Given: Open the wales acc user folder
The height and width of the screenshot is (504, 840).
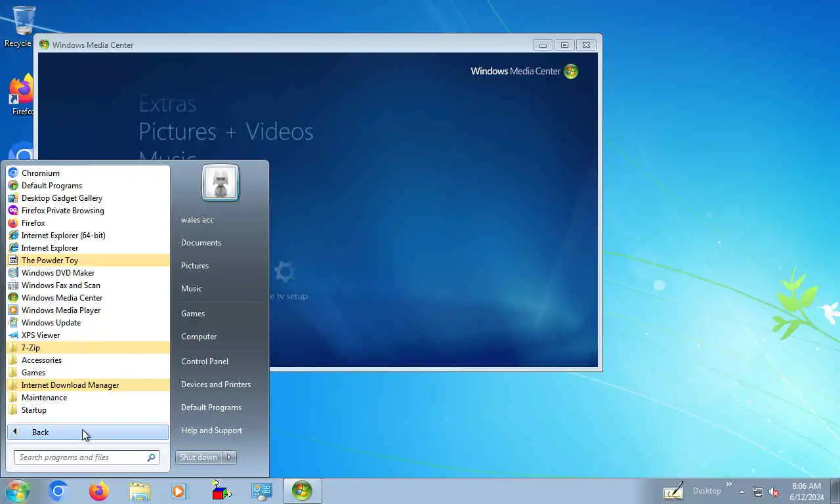Looking at the screenshot, I should [x=198, y=220].
